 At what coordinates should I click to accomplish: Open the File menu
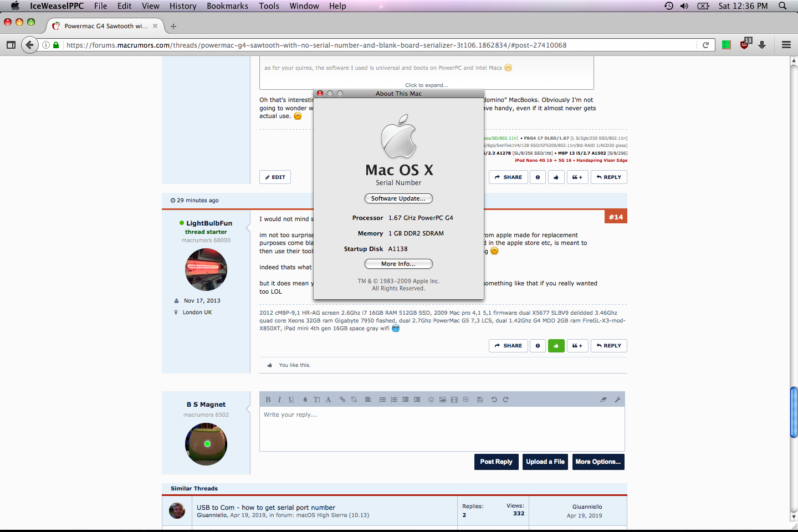[x=100, y=6]
